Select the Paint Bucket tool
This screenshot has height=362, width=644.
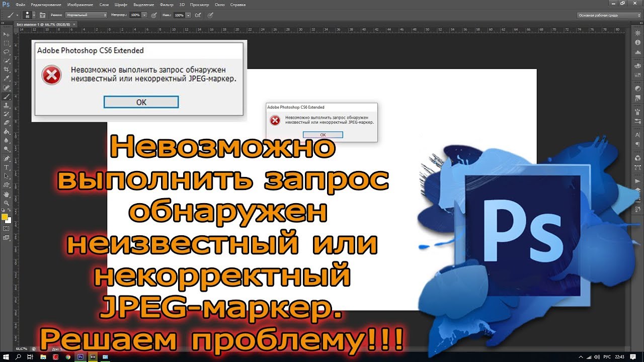pyautogui.click(x=7, y=131)
